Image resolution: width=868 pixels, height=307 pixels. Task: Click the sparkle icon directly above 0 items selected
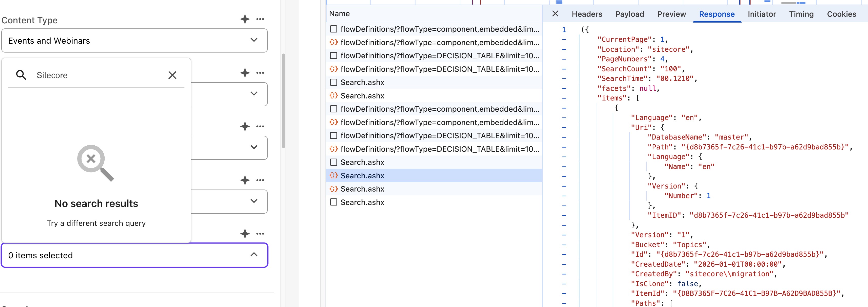(x=245, y=234)
